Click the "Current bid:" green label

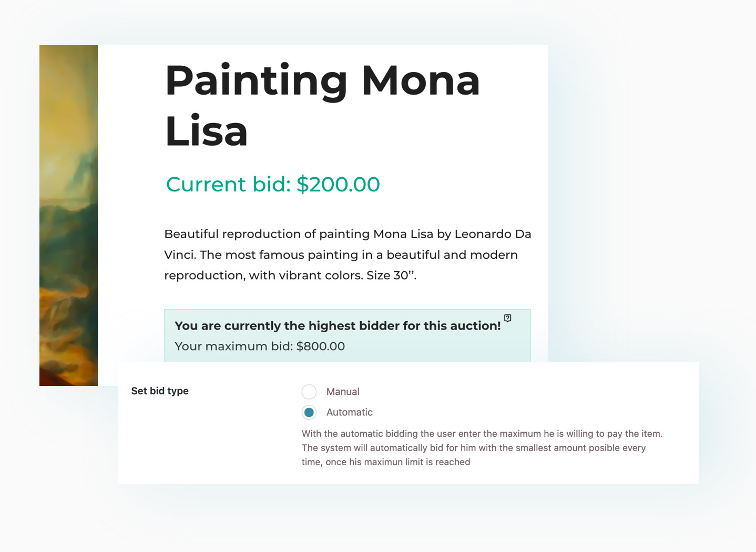(229, 185)
